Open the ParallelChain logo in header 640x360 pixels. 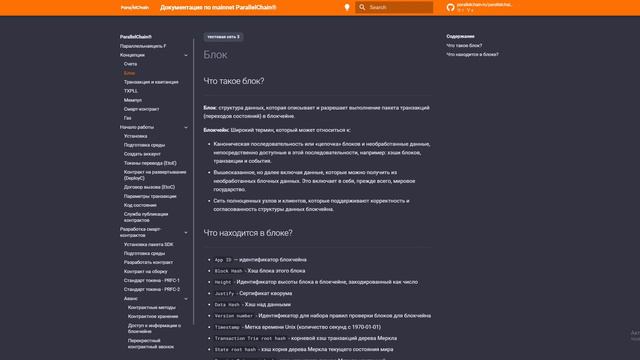tap(135, 7)
